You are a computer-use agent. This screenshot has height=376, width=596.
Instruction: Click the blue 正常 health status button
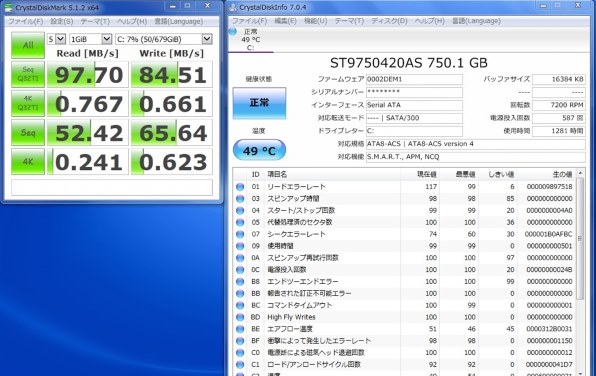coord(259,103)
